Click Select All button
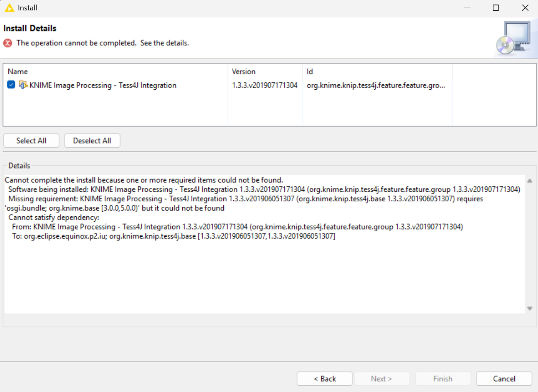 click(31, 141)
